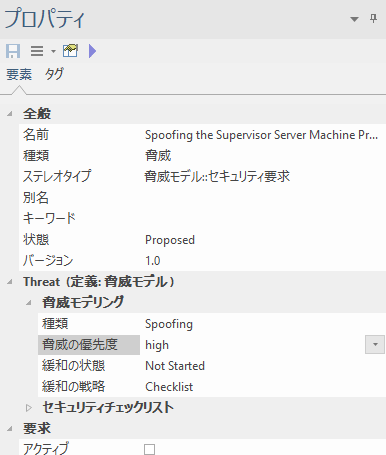Select the 状態 value Proposed

pyautogui.click(x=170, y=240)
